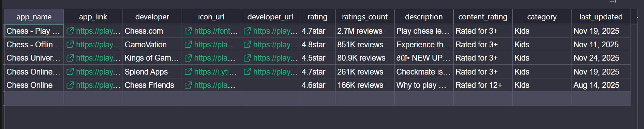
Task: Select the '4.5star' rating cell
Action: pos(317,58)
